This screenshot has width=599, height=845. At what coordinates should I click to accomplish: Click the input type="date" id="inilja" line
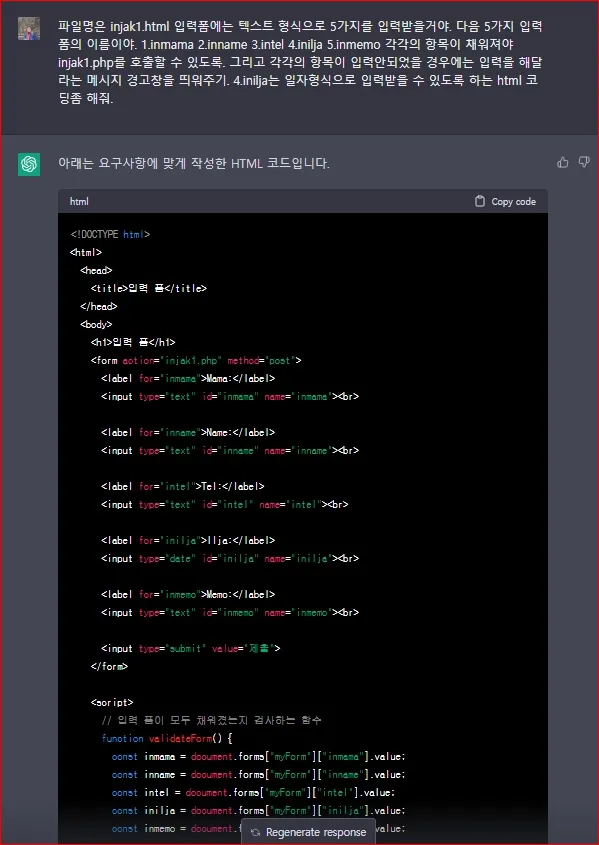230,558
